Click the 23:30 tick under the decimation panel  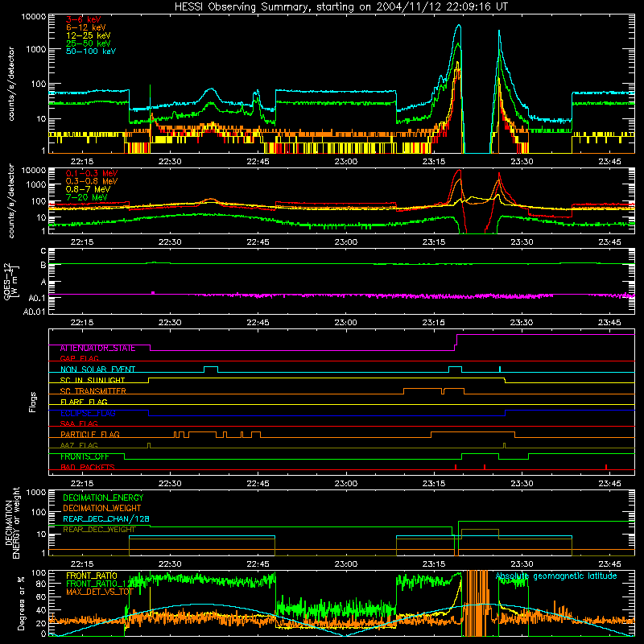coord(522,564)
